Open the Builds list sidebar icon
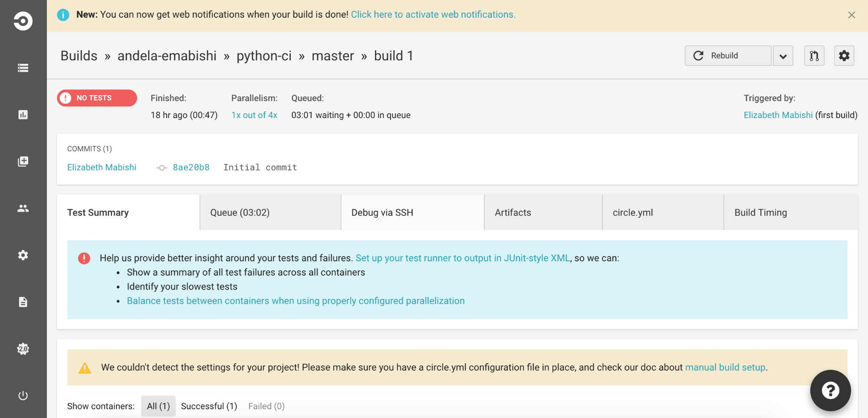The image size is (868, 418). click(x=23, y=68)
